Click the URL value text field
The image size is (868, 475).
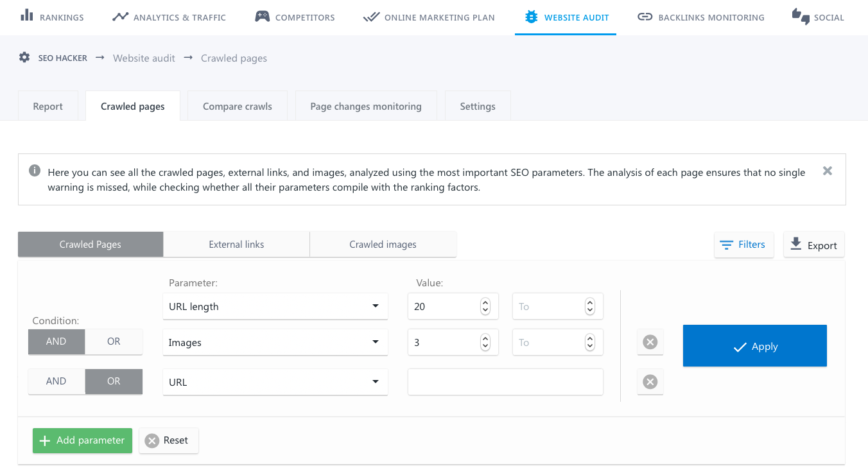click(505, 382)
